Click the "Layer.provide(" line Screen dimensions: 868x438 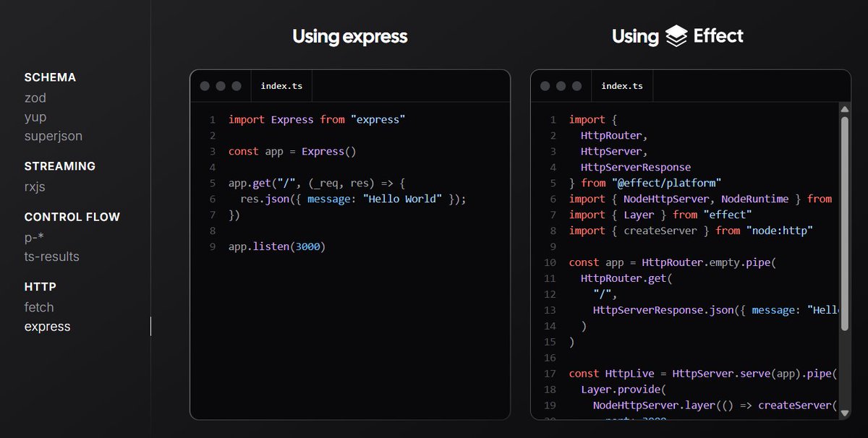624,390
